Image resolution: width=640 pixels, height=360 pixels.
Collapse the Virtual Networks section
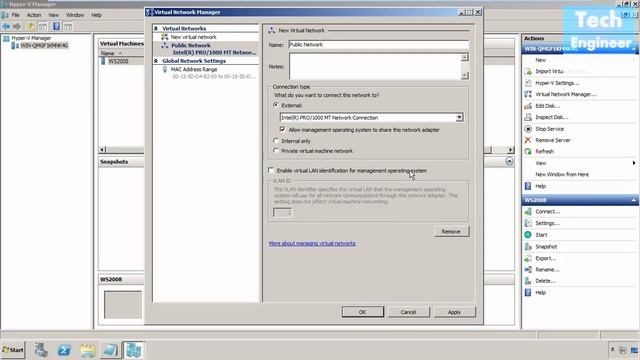156,29
